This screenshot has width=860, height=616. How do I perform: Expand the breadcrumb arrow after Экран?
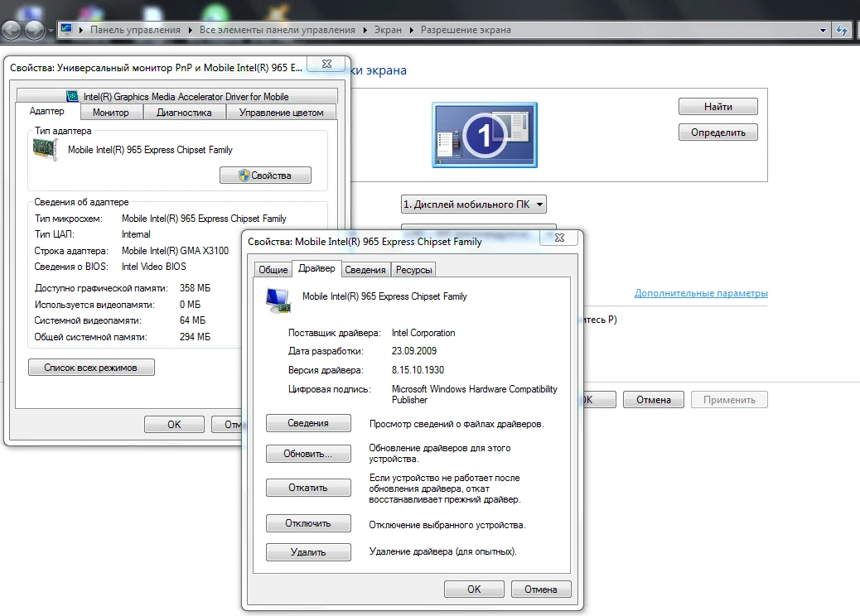tap(411, 30)
